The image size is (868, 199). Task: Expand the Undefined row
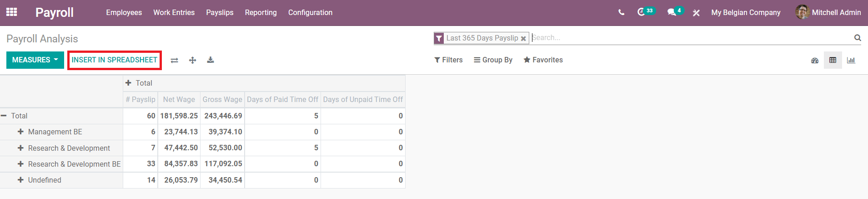pyautogui.click(x=39, y=180)
